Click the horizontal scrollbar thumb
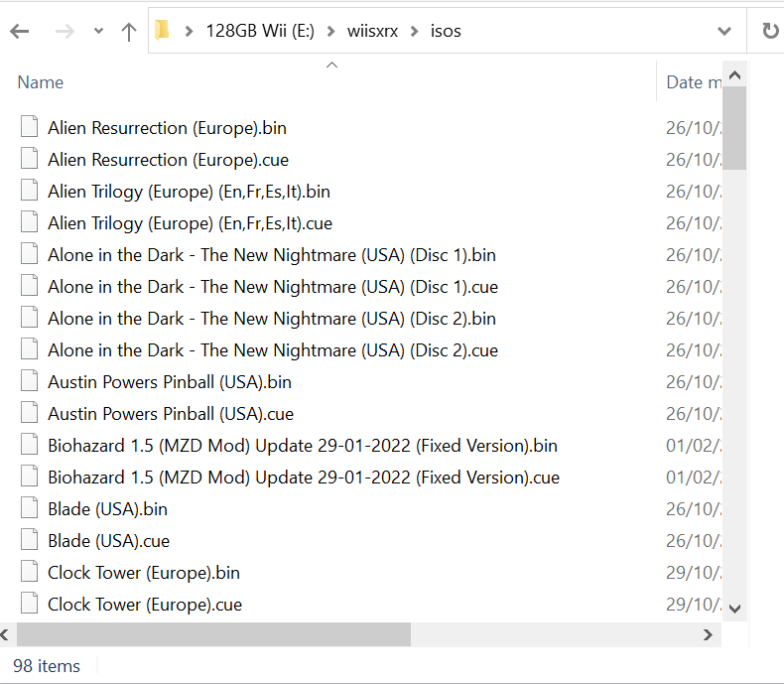Viewport: 784px width, 684px height. point(213,634)
